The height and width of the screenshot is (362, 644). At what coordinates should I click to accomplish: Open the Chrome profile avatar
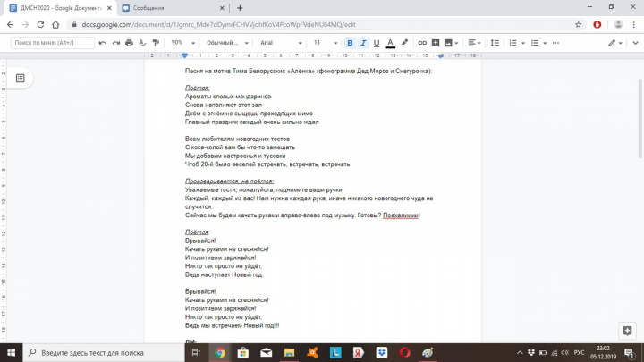(618, 25)
